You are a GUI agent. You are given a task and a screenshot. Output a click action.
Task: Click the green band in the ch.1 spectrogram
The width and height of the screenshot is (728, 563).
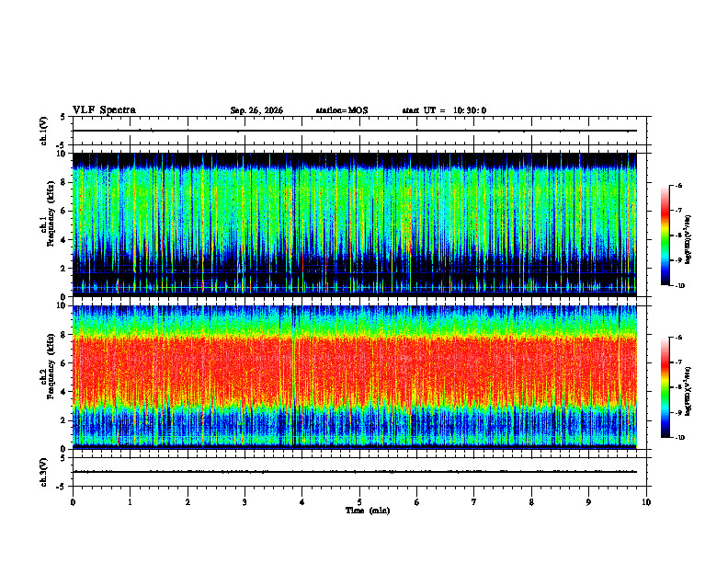pyautogui.click(x=355, y=204)
